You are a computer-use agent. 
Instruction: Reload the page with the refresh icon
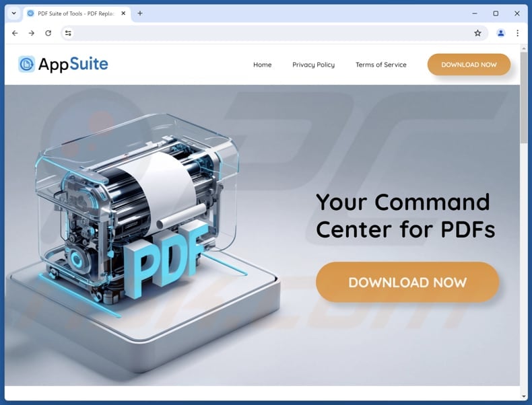(x=48, y=33)
